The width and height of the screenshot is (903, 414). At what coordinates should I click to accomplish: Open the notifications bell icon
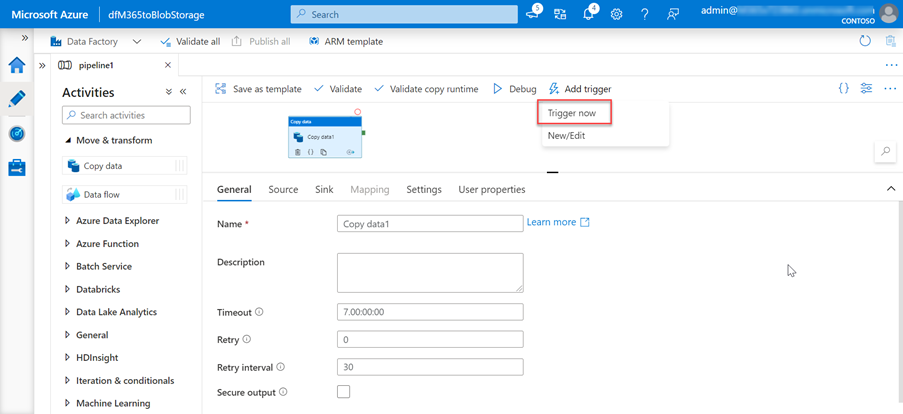tap(589, 14)
